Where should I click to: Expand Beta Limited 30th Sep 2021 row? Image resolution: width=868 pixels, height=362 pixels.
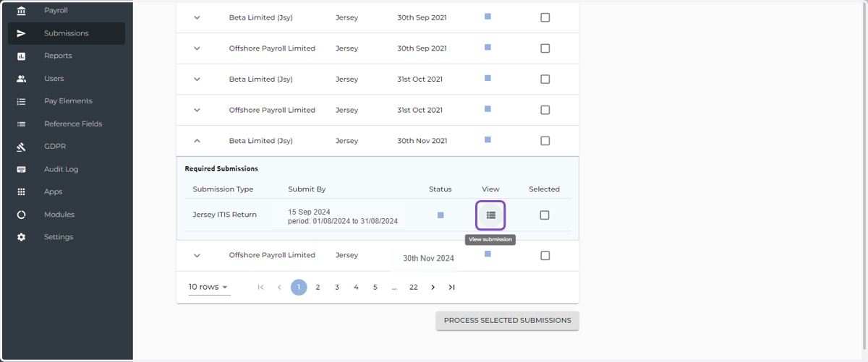pos(197,17)
